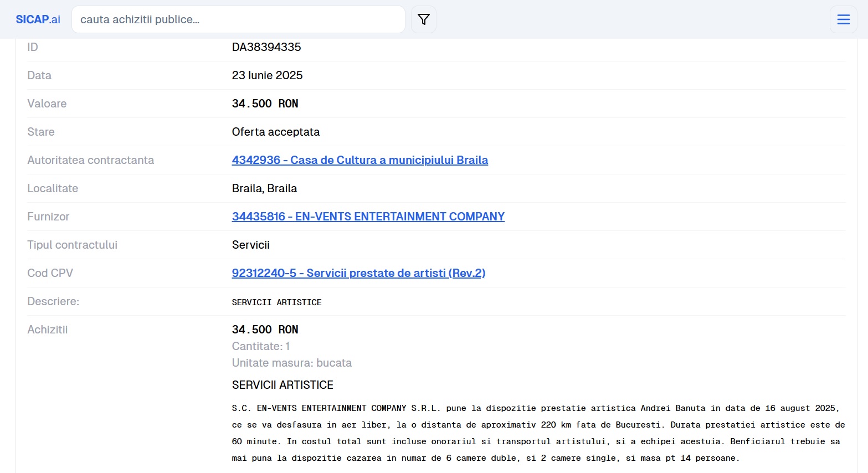Screen dimensions: 868x473
Task: Click the 'Autoritatea contractanta' row label
Action: (91, 160)
